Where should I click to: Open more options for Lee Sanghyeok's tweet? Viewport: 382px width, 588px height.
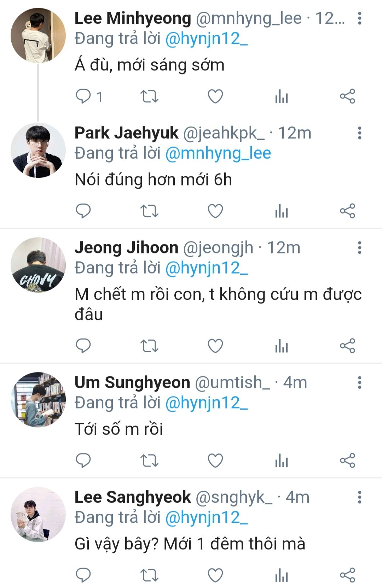359,497
